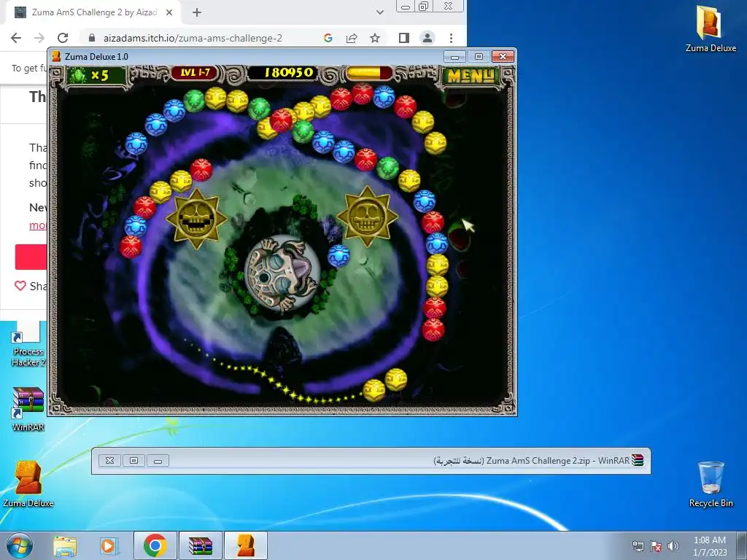Open Windows Media Player in taskbar
Image resolution: width=747 pixels, height=560 pixels.
(109, 546)
